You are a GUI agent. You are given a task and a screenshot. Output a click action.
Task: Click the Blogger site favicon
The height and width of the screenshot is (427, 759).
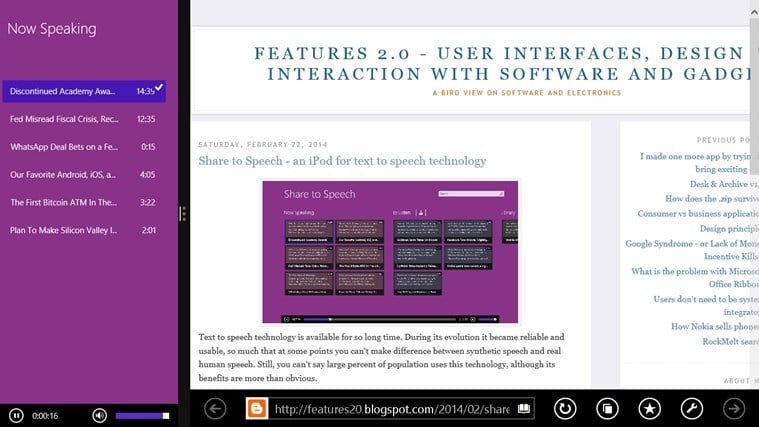pos(257,409)
